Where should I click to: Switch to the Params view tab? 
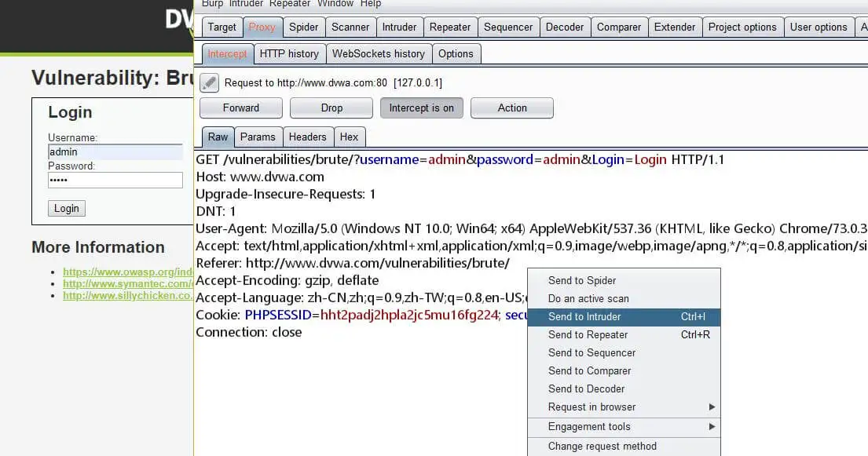pyautogui.click(x=258, y=137)
